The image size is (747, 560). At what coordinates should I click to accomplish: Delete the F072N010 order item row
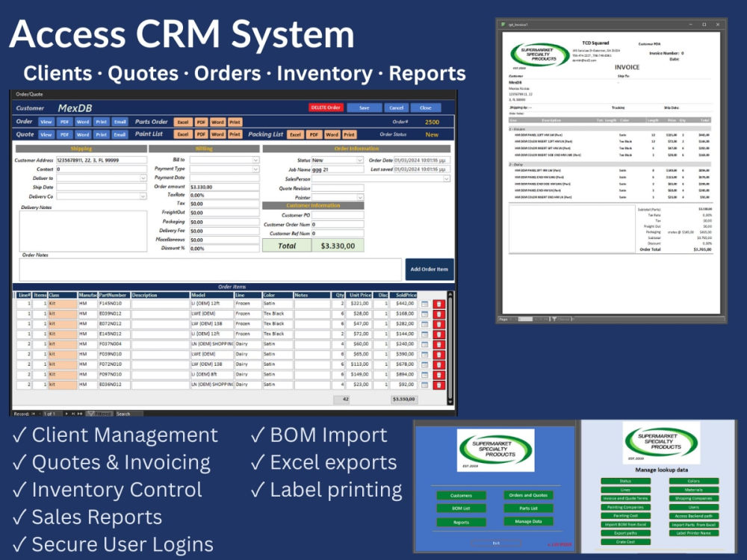point(438,365)
